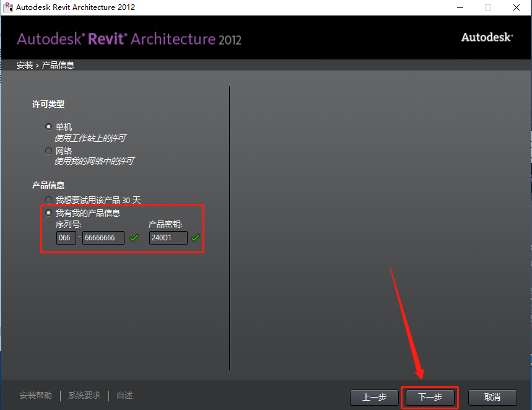Click the green checkmark next to serial number
The height and width of the screenshot is (410, 532).
(134, 238)
